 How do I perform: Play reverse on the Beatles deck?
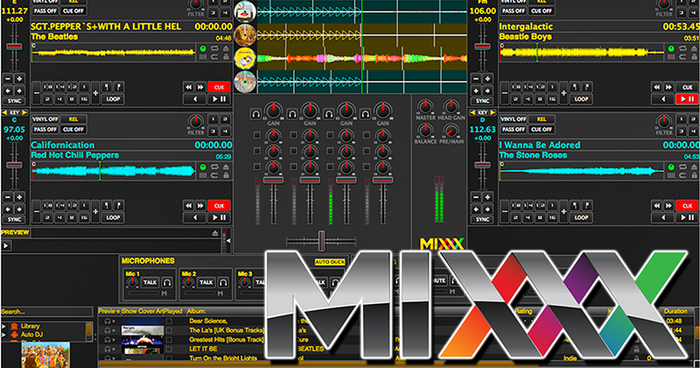click(x=195, y=99)
